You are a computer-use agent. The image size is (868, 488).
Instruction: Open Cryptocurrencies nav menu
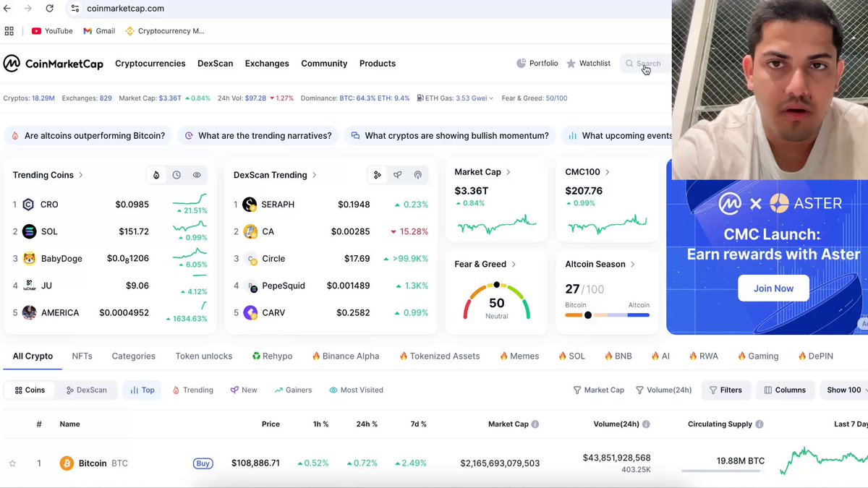150,64
